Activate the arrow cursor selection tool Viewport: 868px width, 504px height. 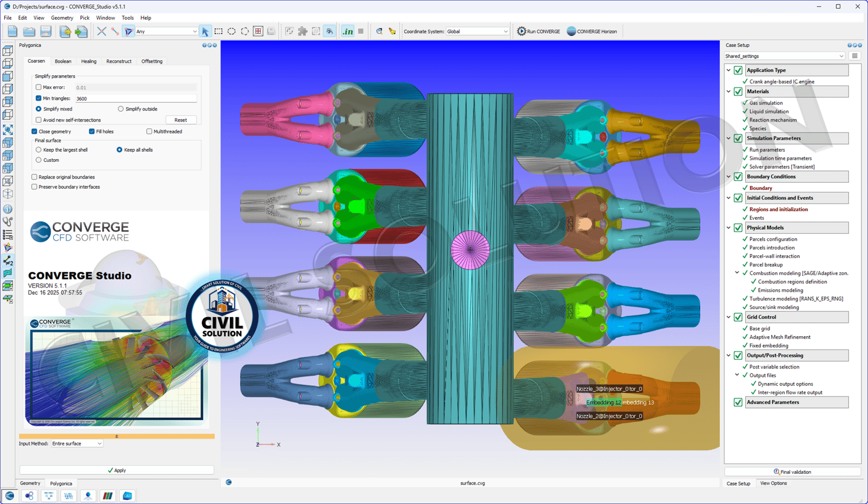click(205, 31)
